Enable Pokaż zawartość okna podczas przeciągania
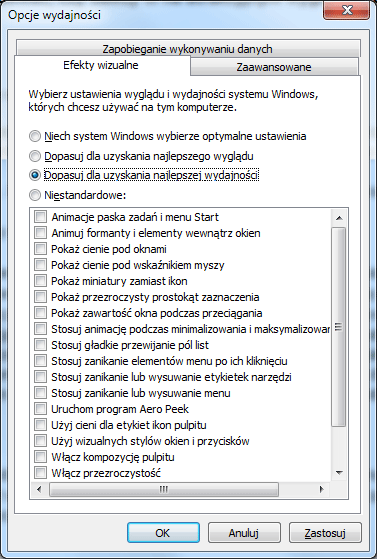 pyautogui.click(x=40, y=313)
